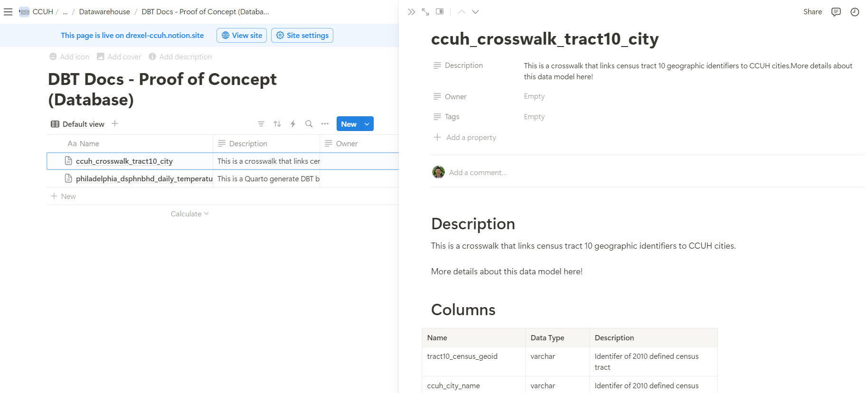Click the Name column header
The width and height of the screenshot is (868, 393).
130,143
